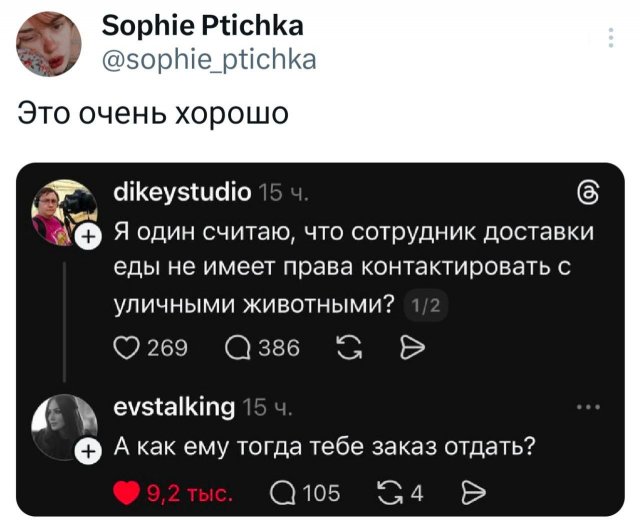View evstalking's avatar photo
Image resolution: width=640 pixels, height=530 pixels.
[x=66, y=423]
